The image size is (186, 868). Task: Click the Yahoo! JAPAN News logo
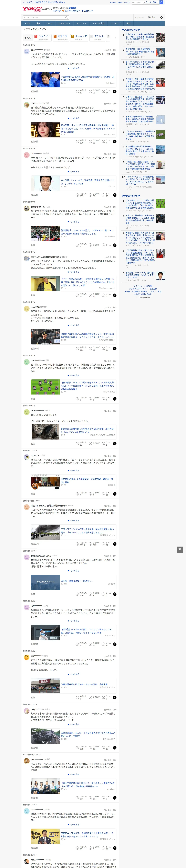pyautogui.click(x=37, y=9)
